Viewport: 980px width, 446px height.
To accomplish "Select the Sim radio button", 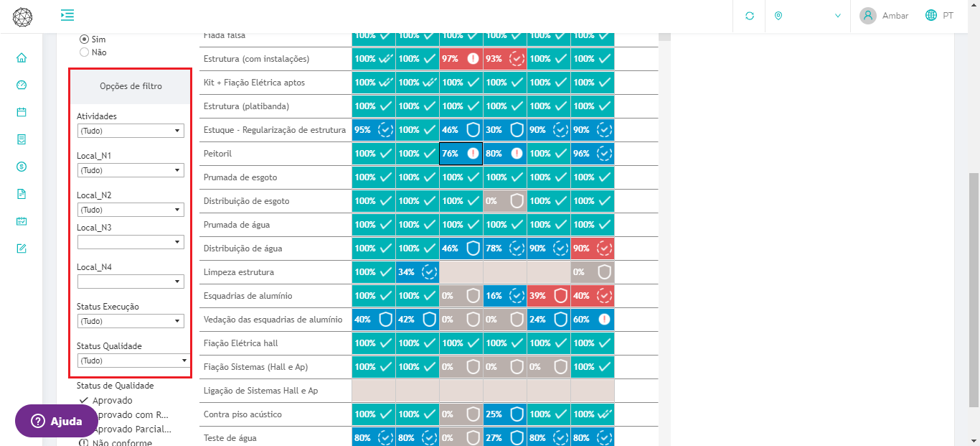I will click(85, 40).
